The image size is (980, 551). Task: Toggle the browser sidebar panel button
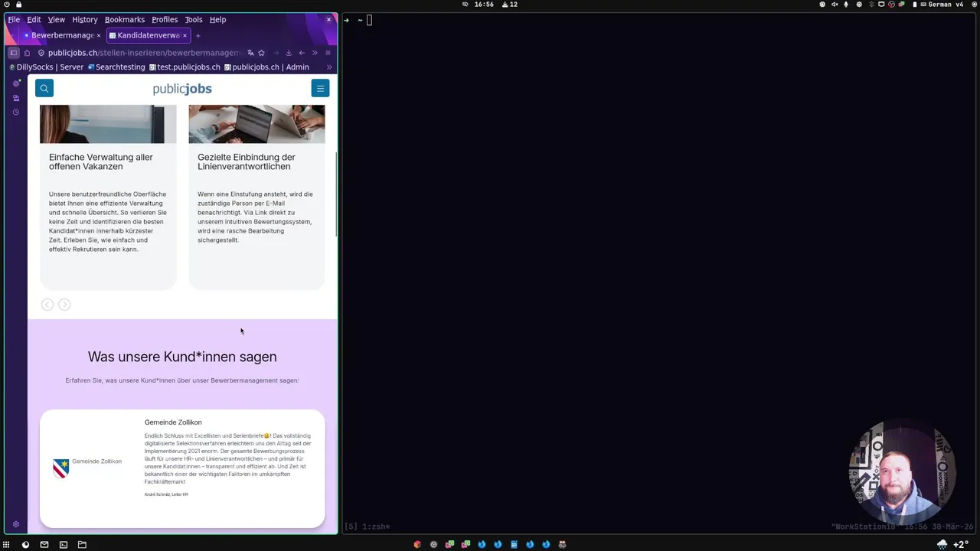13,53
